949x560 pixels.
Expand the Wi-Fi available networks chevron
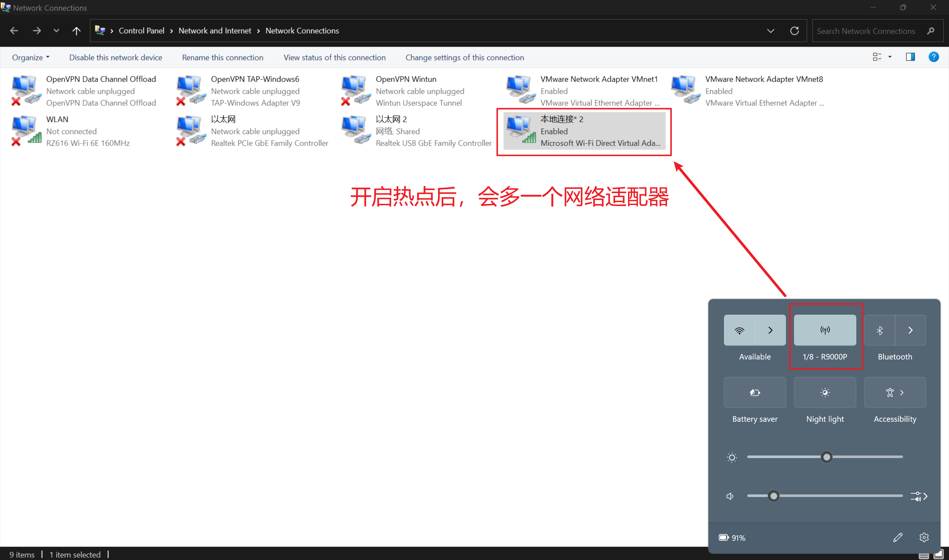(770, 330)
